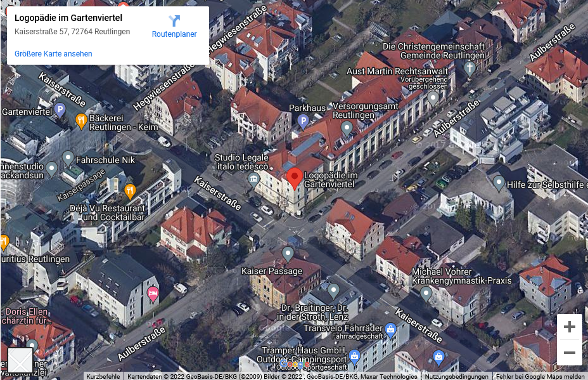Click the Kaiser Passage label text

272,271
